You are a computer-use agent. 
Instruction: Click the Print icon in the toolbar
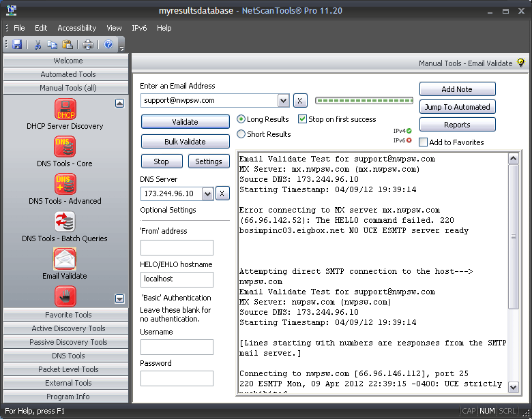[88, 44]
